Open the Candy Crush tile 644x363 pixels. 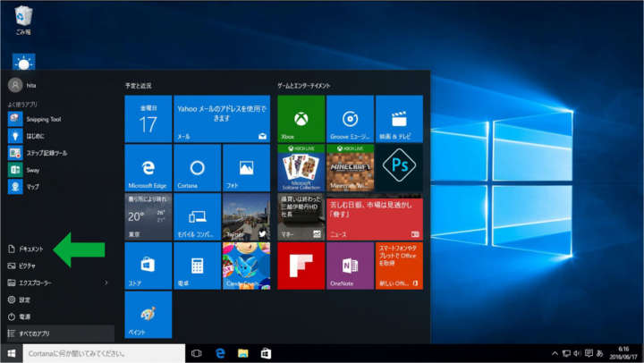click(246, 266)
